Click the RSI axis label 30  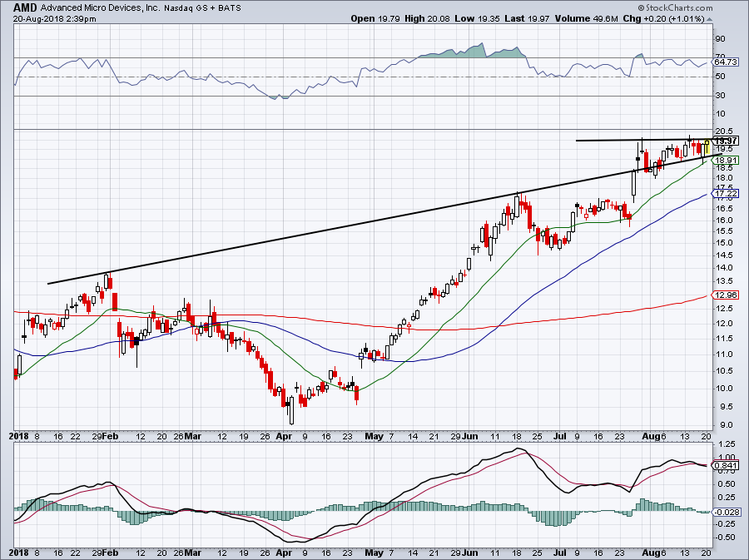[x=720, y=96]
